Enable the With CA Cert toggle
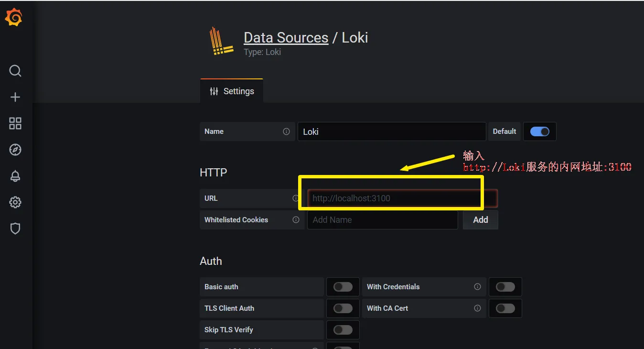644x349 pixels. coord(505,308)
